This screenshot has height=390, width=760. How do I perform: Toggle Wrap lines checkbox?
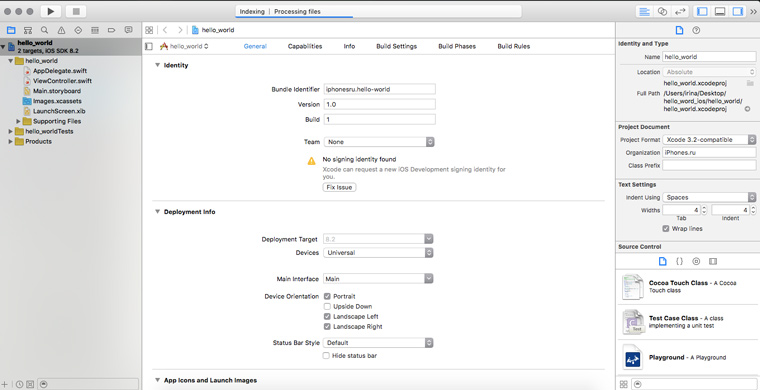coord(666,229)
